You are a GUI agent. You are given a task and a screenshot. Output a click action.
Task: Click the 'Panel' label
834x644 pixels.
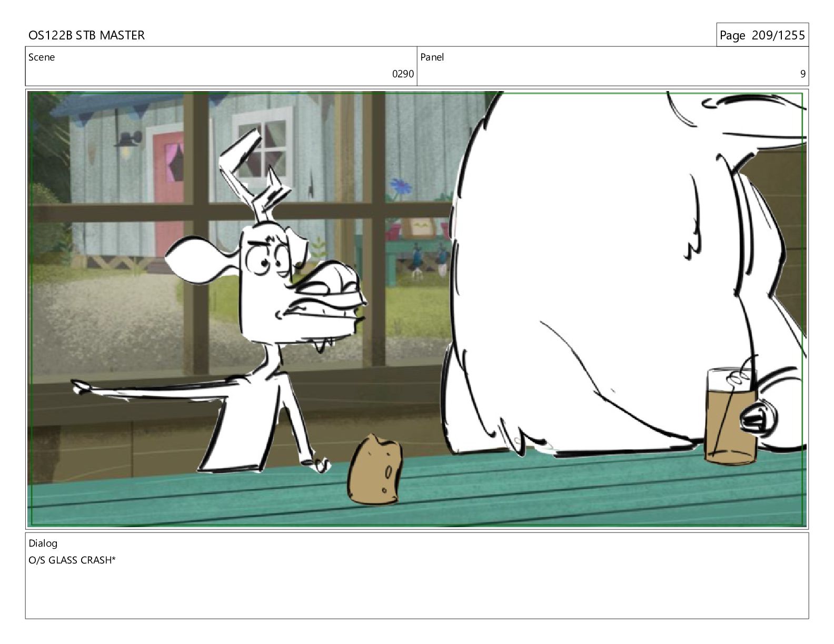pos(432,57)
